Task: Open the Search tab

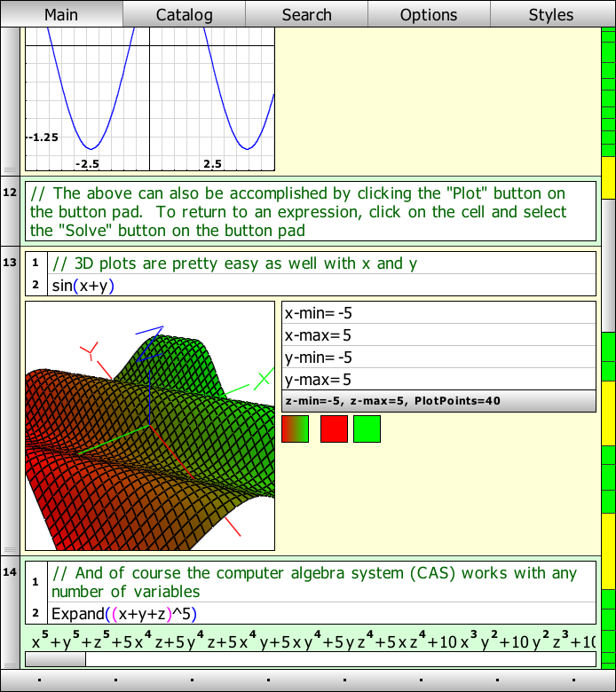Action: (x=306, y=14)
